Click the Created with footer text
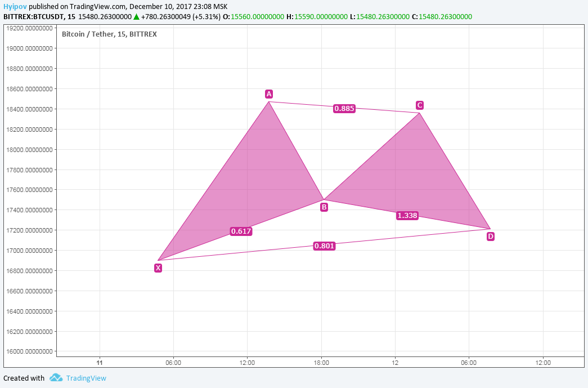 click(24, 378)
